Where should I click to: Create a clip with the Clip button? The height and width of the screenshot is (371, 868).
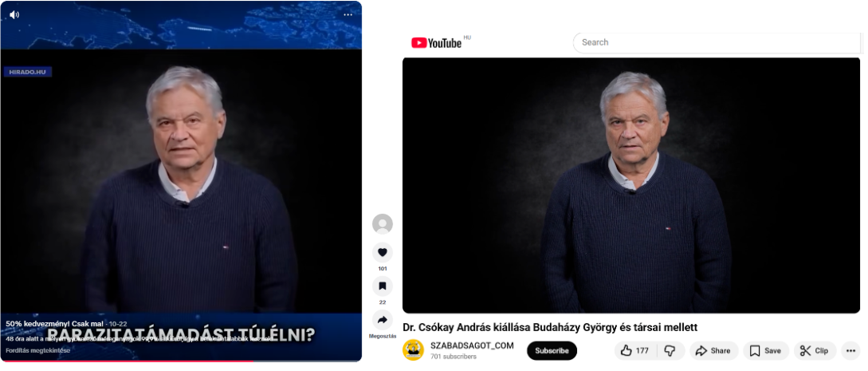(x=815, y=350)
